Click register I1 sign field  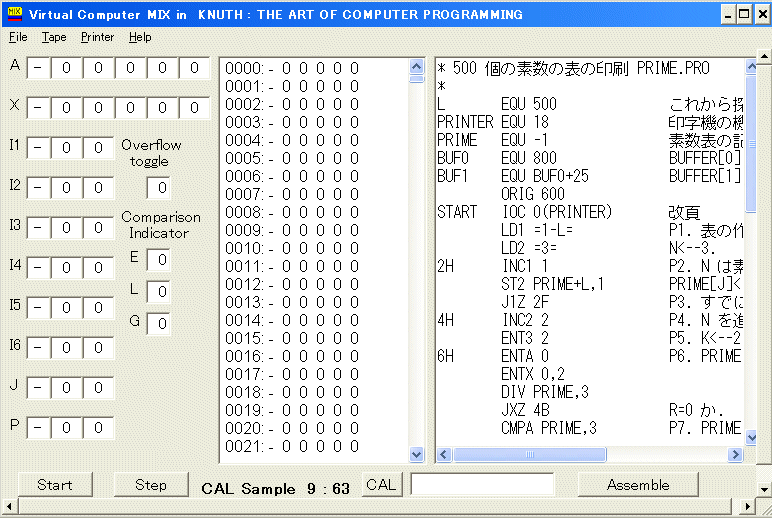point(38,148)
